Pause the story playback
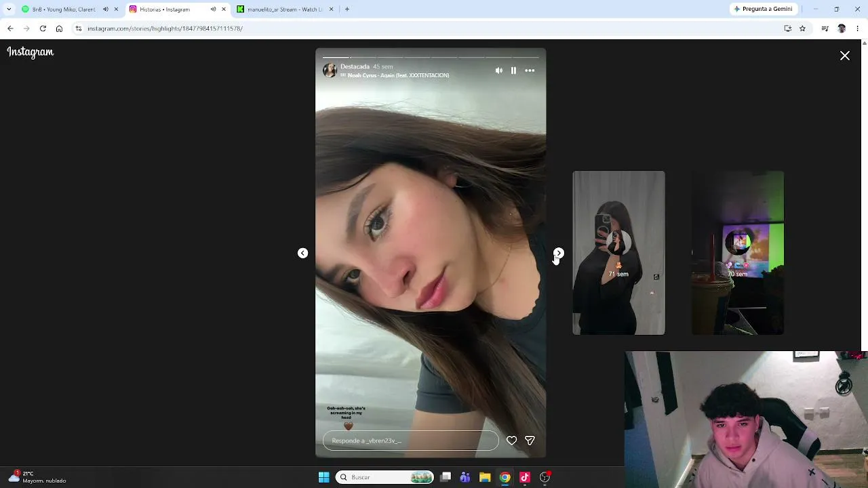The height and width of the screenshot is (488, 868). pos(513,70)
